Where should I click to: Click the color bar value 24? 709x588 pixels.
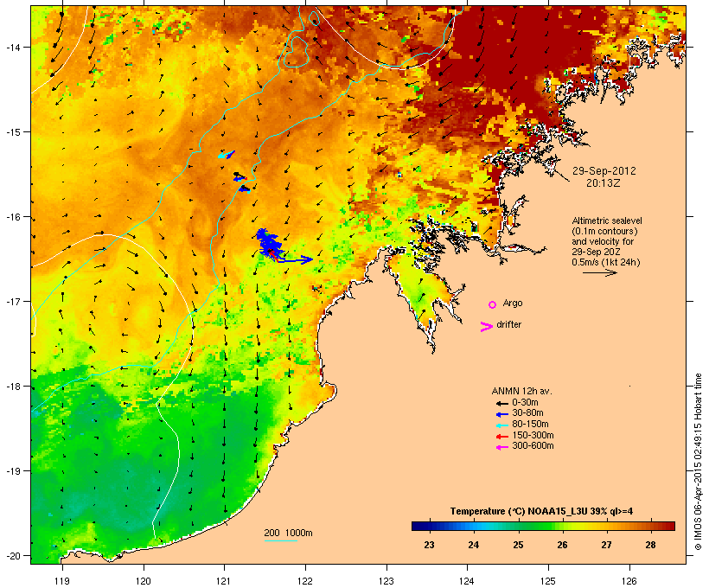pos(474,545)
